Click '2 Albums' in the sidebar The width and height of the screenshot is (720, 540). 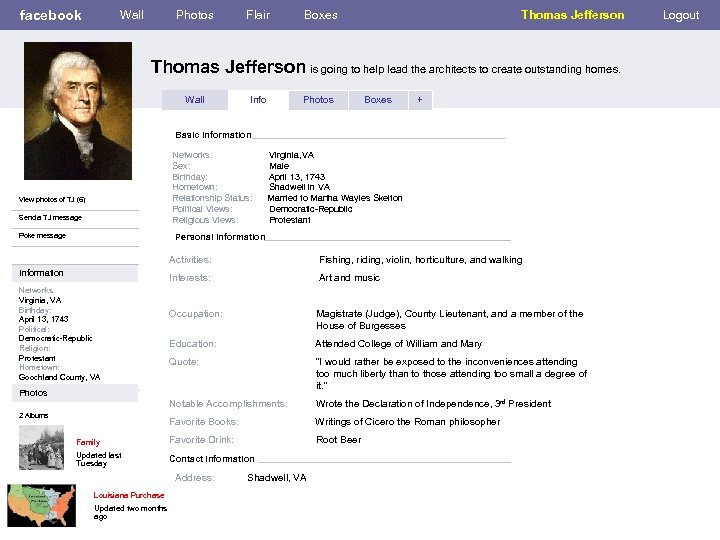pyautogui.click(x=34, y=415)
